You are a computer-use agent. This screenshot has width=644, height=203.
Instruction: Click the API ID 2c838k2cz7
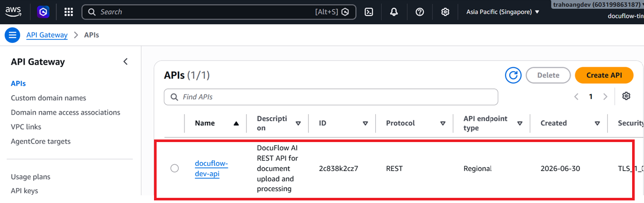tap(339, 168)
